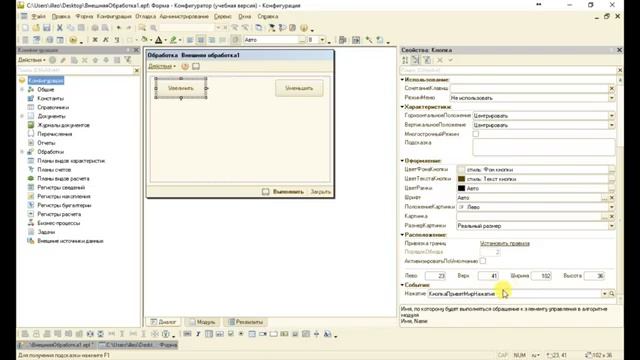640x360 pixels.
Task: Click the Save diskette icon in toolbar
Action: coord(47,28)
